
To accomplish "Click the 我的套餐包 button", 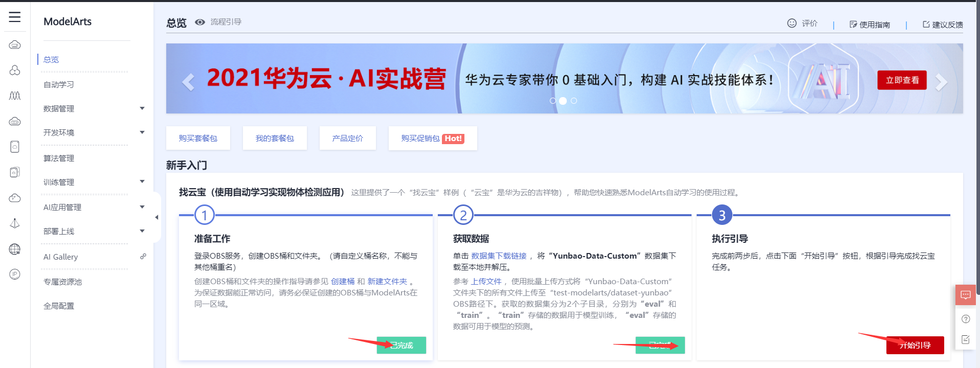I will point(275,138).
